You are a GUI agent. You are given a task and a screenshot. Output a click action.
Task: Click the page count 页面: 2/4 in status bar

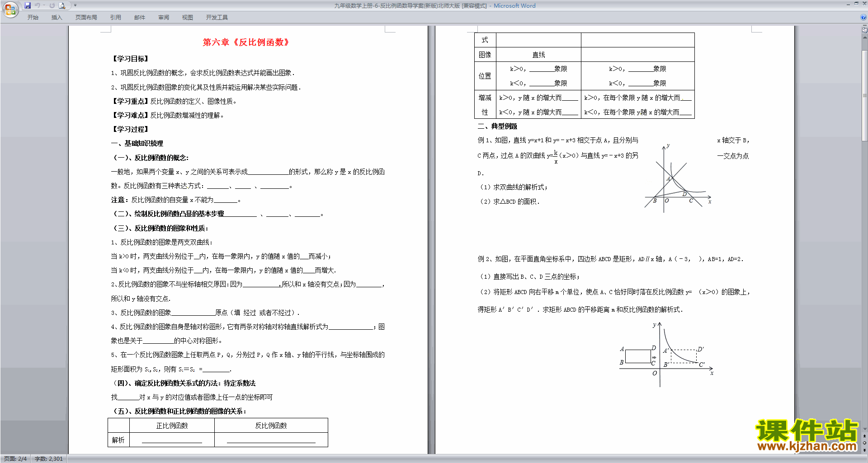[x=15, y=458]
